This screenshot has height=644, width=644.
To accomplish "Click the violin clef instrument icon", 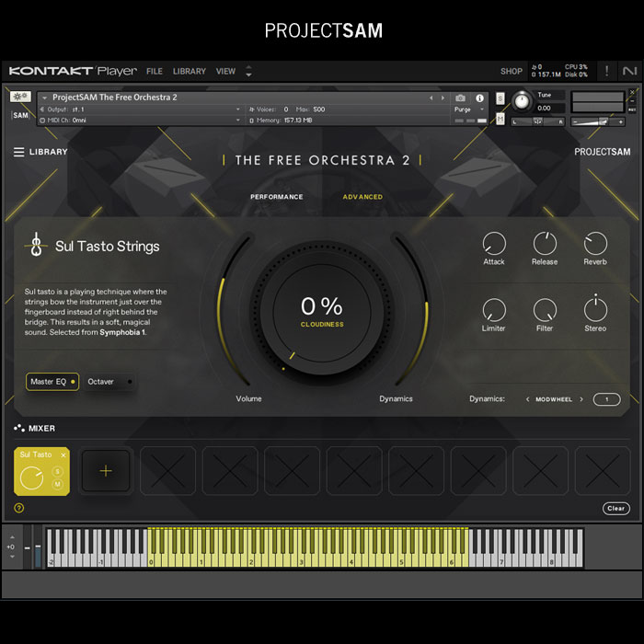I will click(x=36, y=245).
